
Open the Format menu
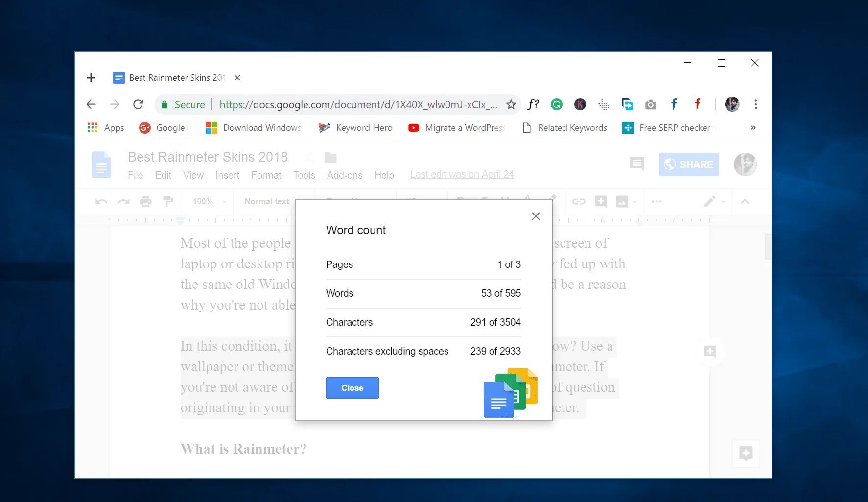click(266, 175)
